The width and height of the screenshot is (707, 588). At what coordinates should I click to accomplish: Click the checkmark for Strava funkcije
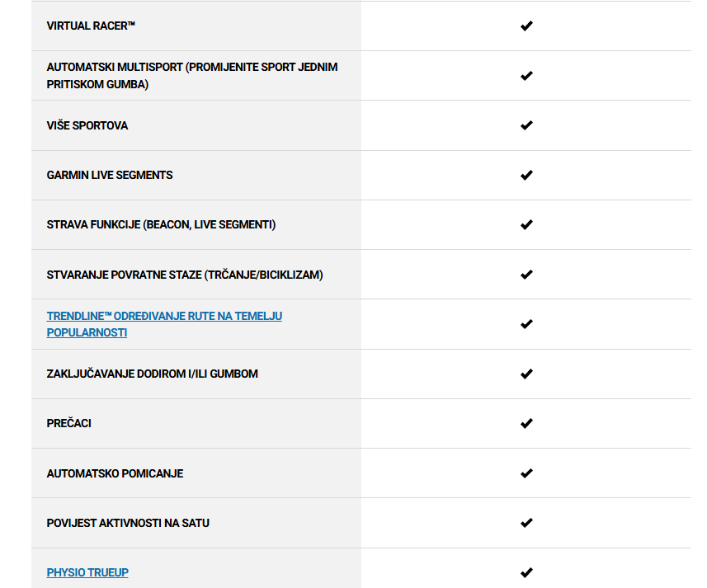[x=526, y=224]
